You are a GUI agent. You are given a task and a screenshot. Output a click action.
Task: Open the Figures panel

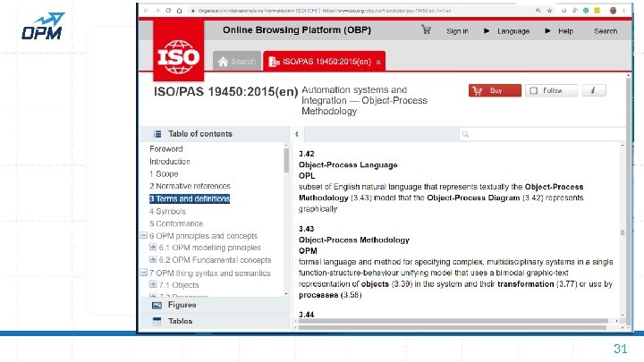215,305
